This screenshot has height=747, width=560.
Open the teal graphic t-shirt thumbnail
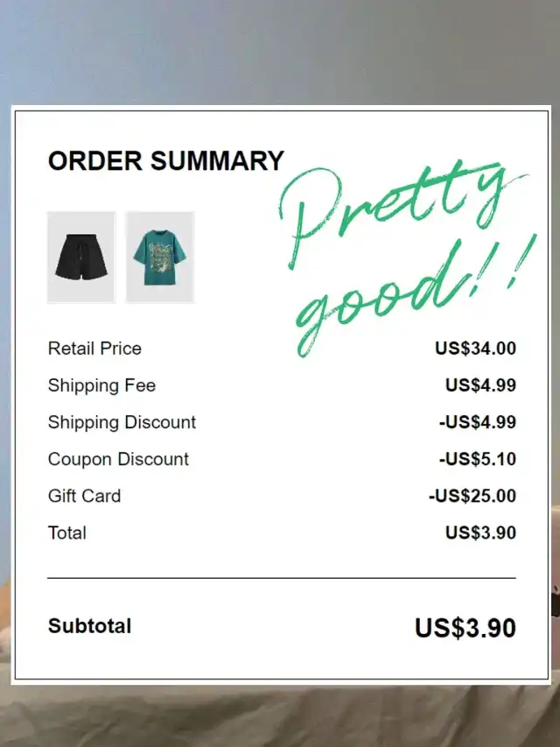pos(160,257)
